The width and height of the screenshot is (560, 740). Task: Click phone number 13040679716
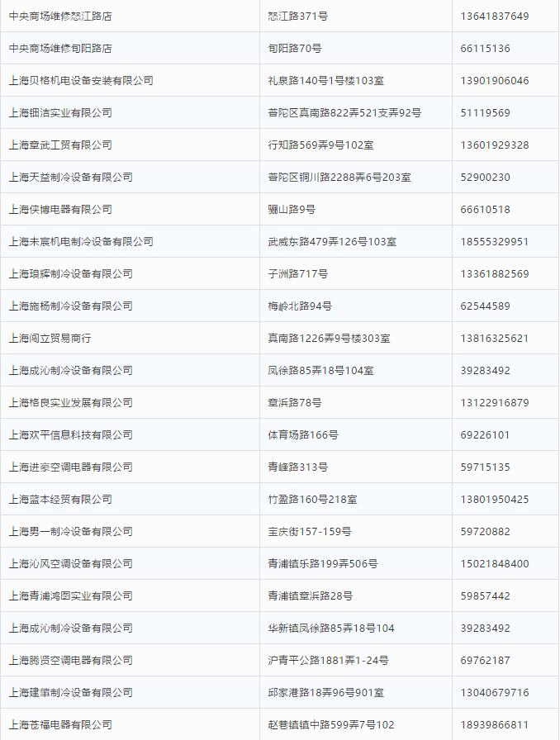tap(495, 692)
